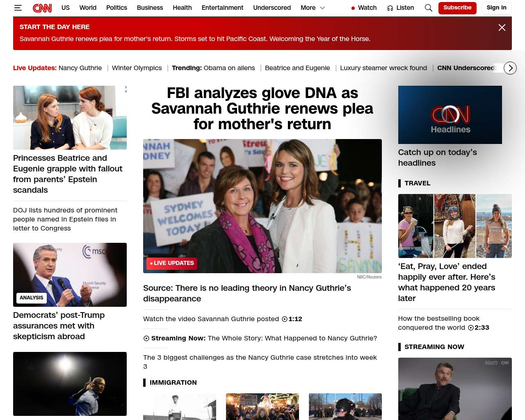Open main Savannah Guthrie photo
The width and height of the screenshot is (525, 420).
tap(262, 206)
